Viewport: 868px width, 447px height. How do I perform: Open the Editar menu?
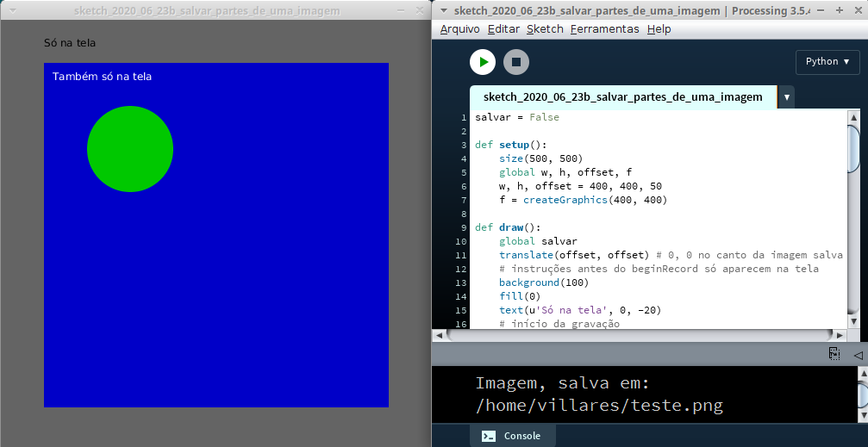click(x=503, y=29)
